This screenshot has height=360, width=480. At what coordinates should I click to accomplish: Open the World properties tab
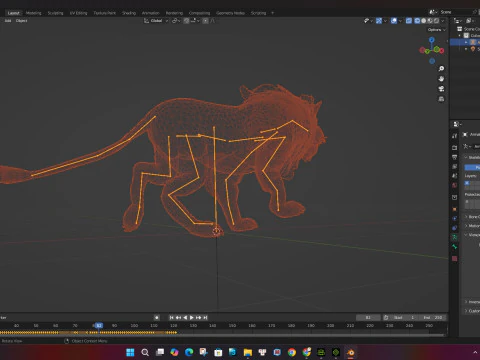455,185
